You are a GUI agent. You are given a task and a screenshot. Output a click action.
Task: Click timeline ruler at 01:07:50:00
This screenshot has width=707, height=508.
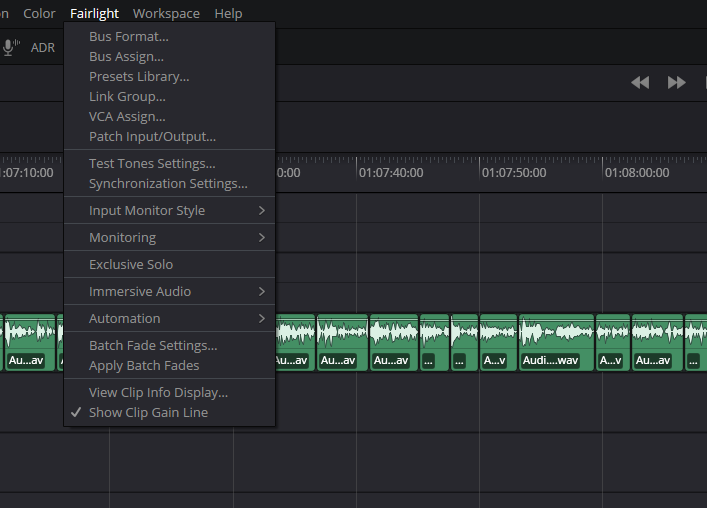[x=514, y=173]
